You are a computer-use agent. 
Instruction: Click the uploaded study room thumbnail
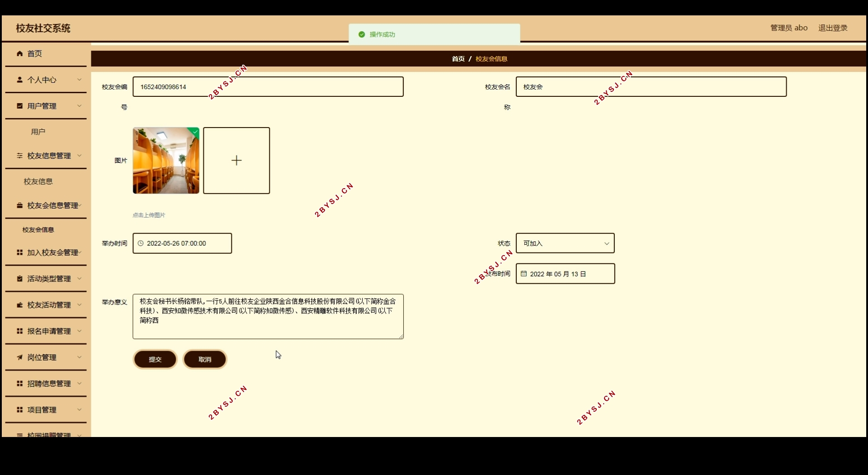click(x=166, y=161)
